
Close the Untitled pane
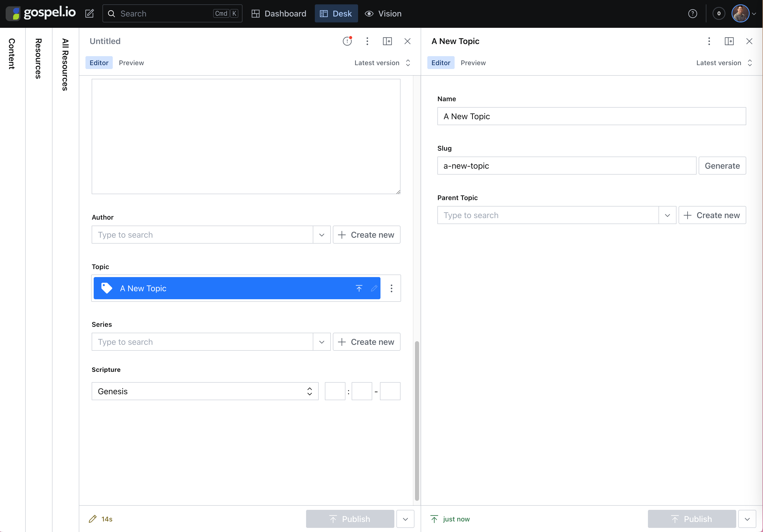point(407,41)
